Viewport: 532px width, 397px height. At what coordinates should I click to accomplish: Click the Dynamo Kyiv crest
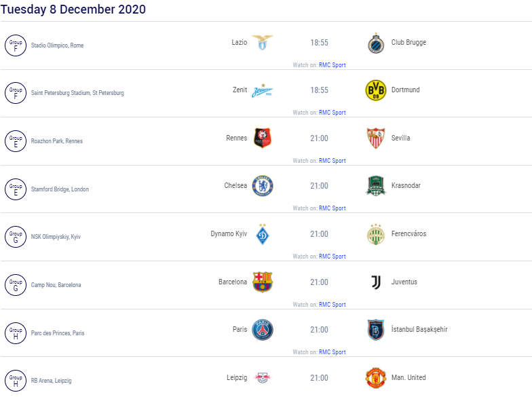262,234
